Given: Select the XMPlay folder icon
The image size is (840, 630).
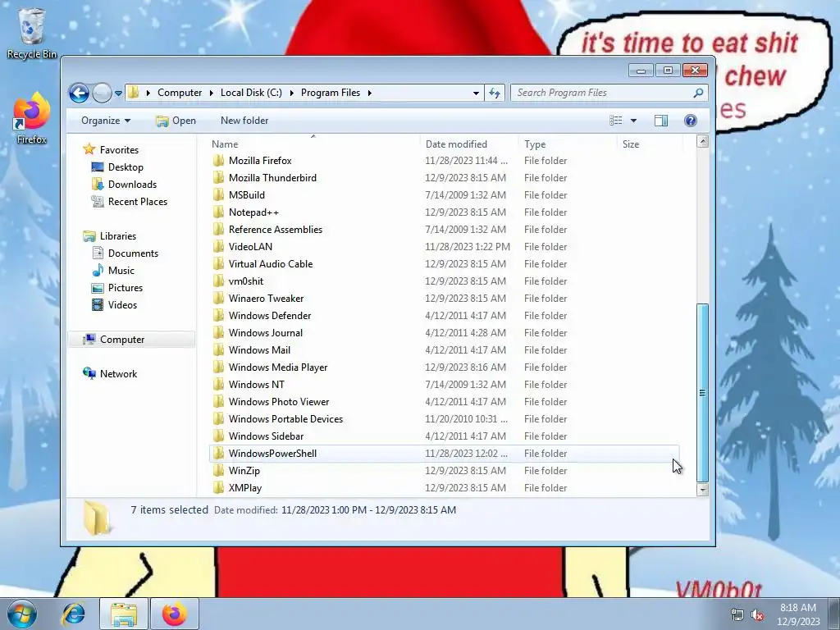Looking at the screenshot, I should click(218, 487).
